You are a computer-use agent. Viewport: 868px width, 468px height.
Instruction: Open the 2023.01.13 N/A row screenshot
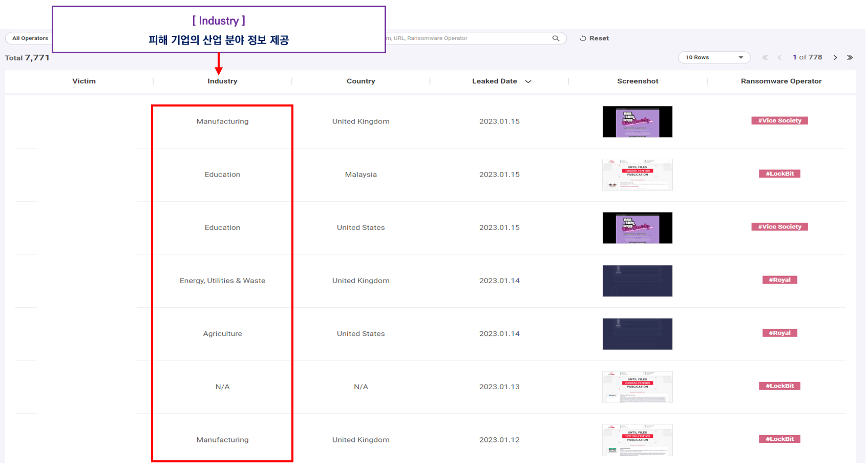(x=638, y=387)
